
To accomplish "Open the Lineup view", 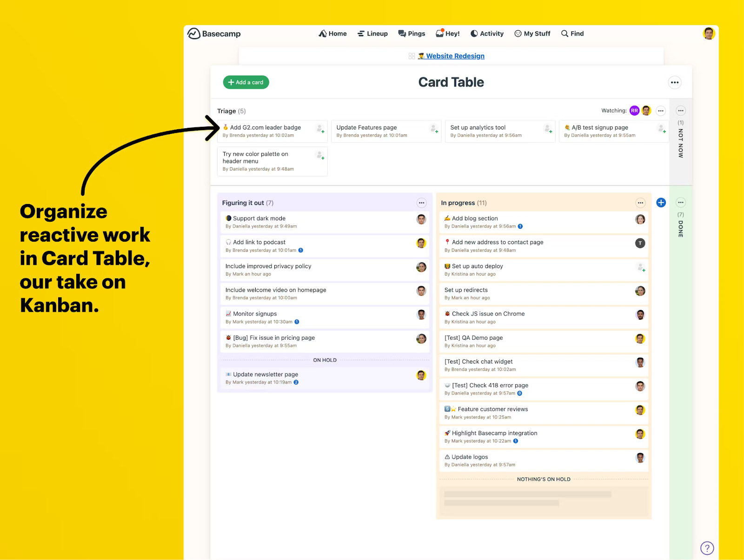I will click(x=372, y=33).
